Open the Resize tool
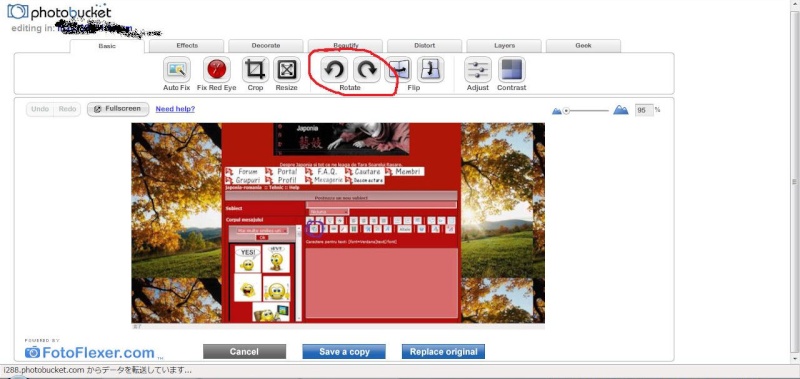This screenshot has width=800, height=379. click(x=287, y=69)
